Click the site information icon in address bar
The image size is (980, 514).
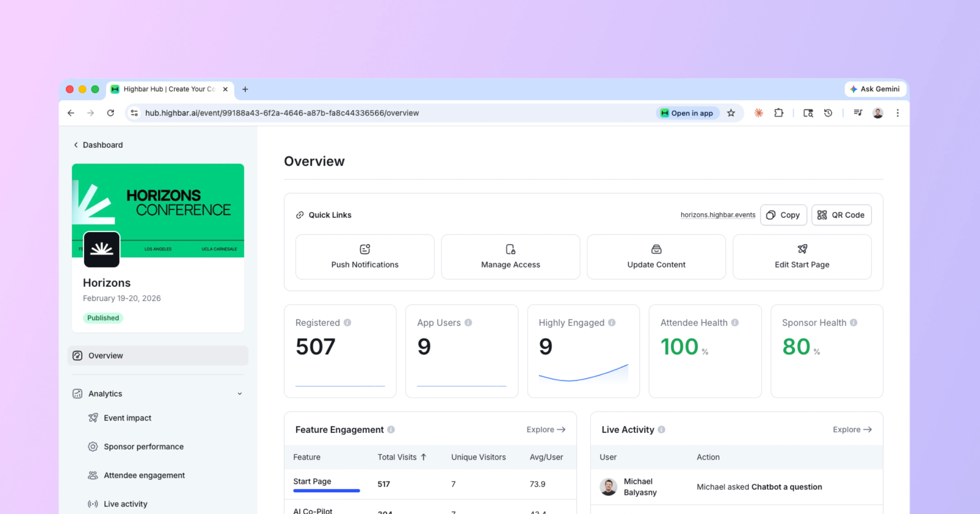134,113
